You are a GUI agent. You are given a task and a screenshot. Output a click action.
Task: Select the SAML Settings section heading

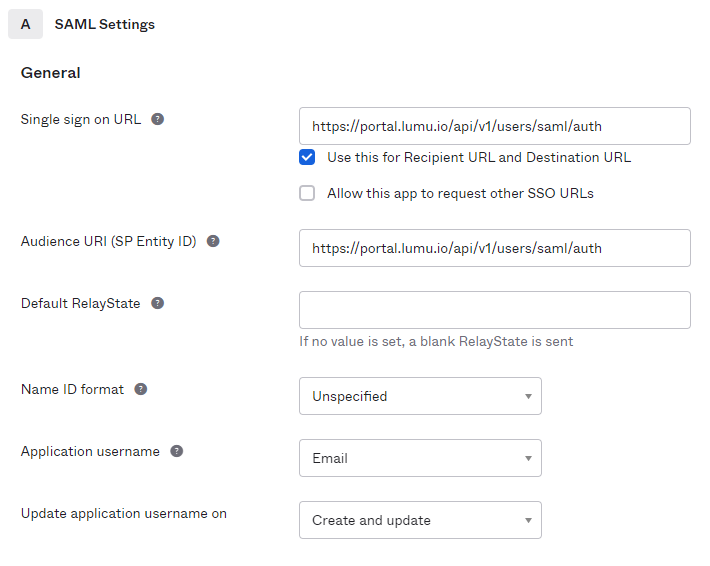[x=105, y=24]
